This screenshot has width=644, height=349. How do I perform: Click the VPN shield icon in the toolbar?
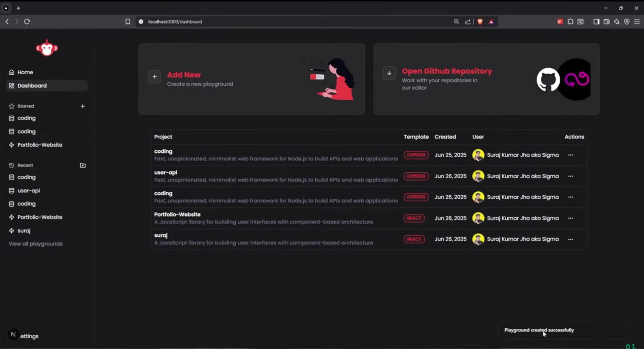coord(627,22)
